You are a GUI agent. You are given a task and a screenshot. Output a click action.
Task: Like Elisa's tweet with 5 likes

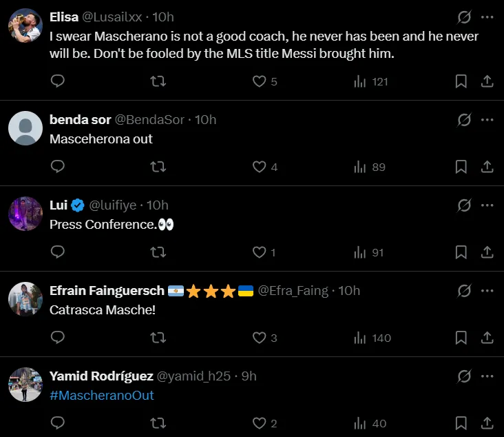click(x=260, y=81)
